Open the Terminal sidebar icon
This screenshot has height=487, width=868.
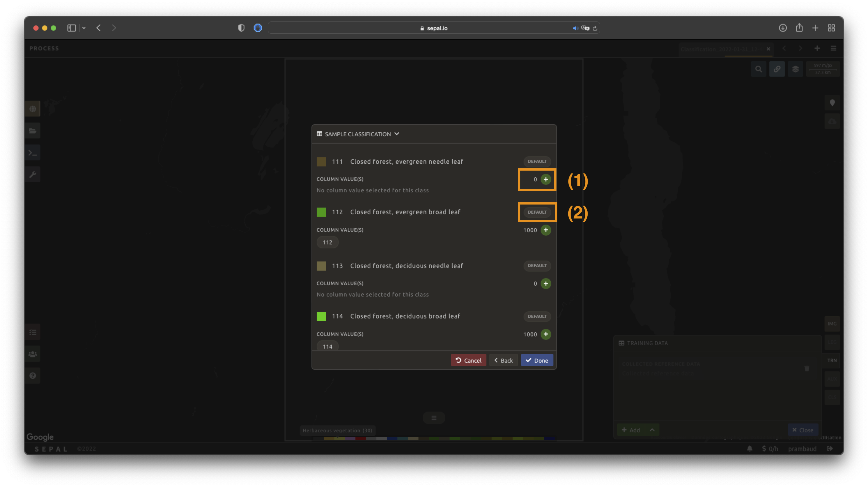(33, 153)
